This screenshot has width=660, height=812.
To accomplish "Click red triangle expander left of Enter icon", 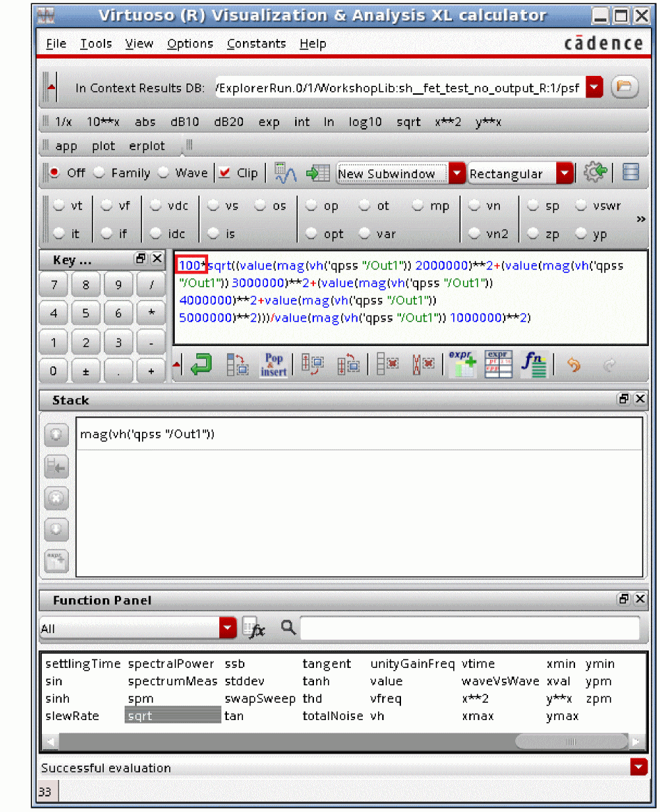I will 177,365.
